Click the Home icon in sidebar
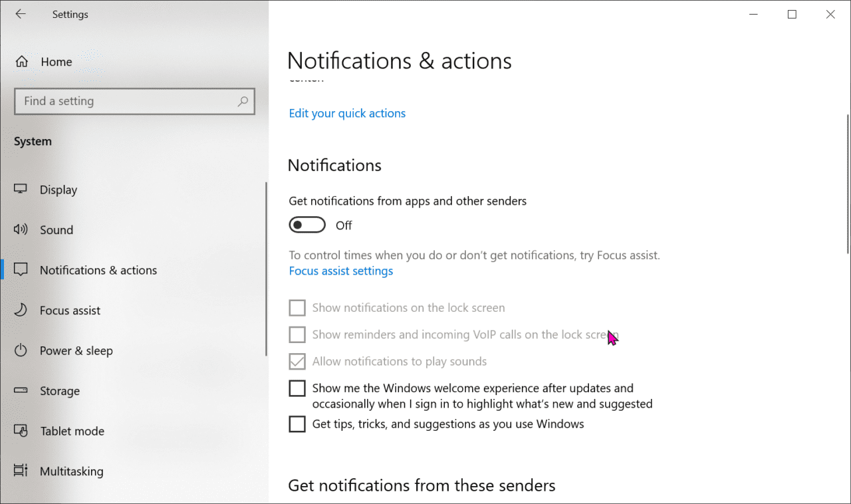Screen dimensions: 851x504 (x=21, y=61)
